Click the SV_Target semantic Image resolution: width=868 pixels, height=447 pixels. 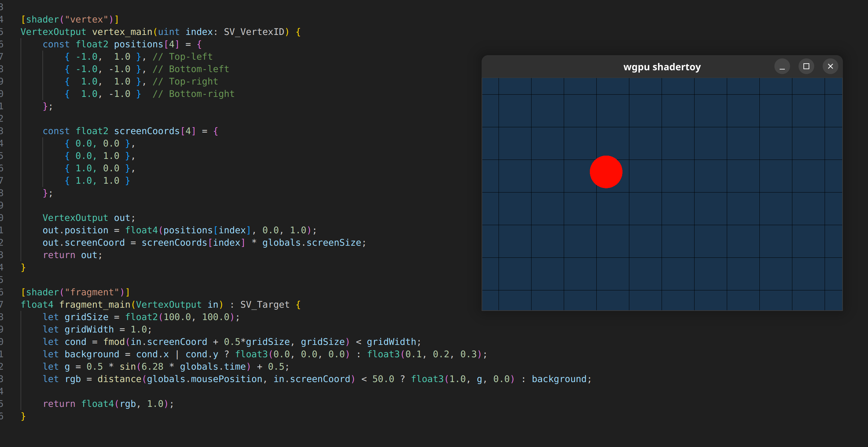point(265,305)
